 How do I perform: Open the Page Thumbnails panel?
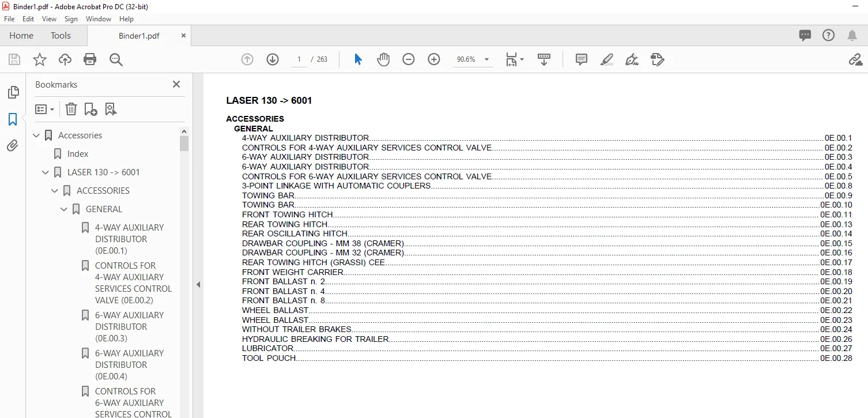click(13, 92)
